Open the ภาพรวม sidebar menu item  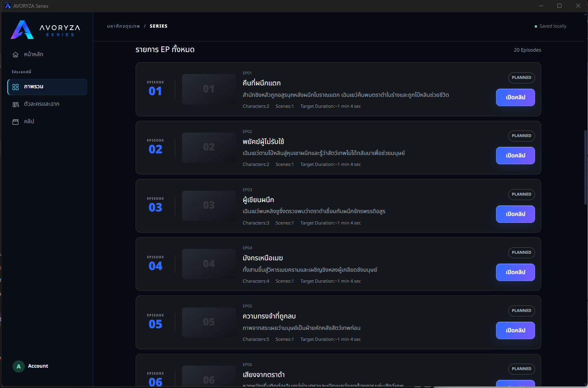[x=47, y=87]
